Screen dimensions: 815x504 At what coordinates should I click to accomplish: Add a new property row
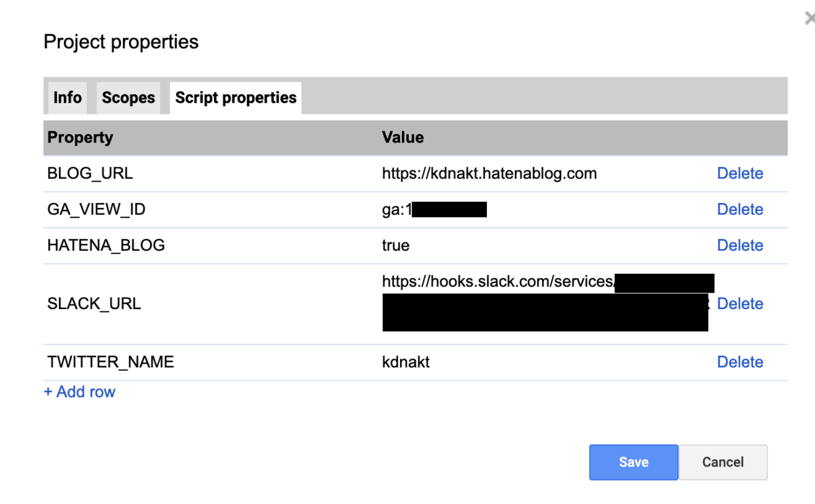pyautogui.click(x=79, y=392)
